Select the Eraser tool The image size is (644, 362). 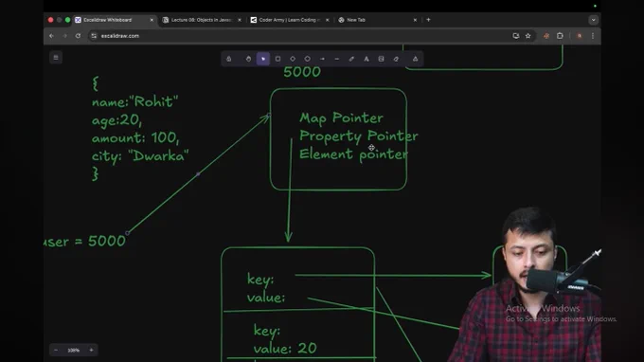pos(396,59)
